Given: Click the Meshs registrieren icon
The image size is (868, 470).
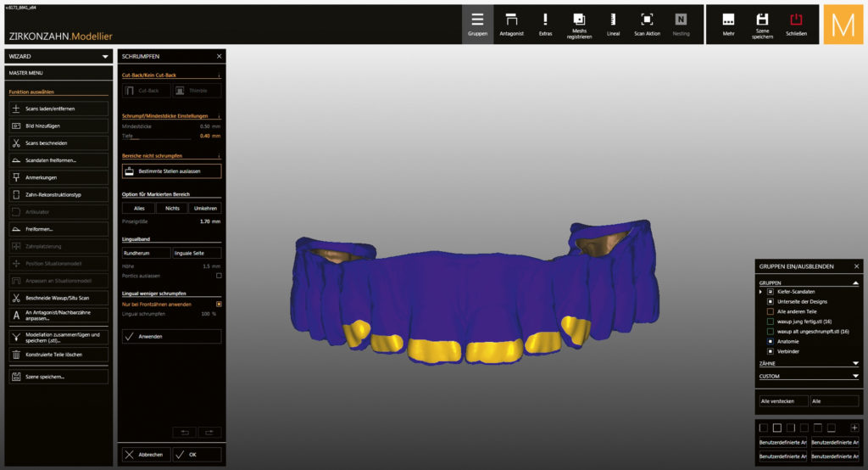Looking at the screenshot, I should [x=579, y=25].
